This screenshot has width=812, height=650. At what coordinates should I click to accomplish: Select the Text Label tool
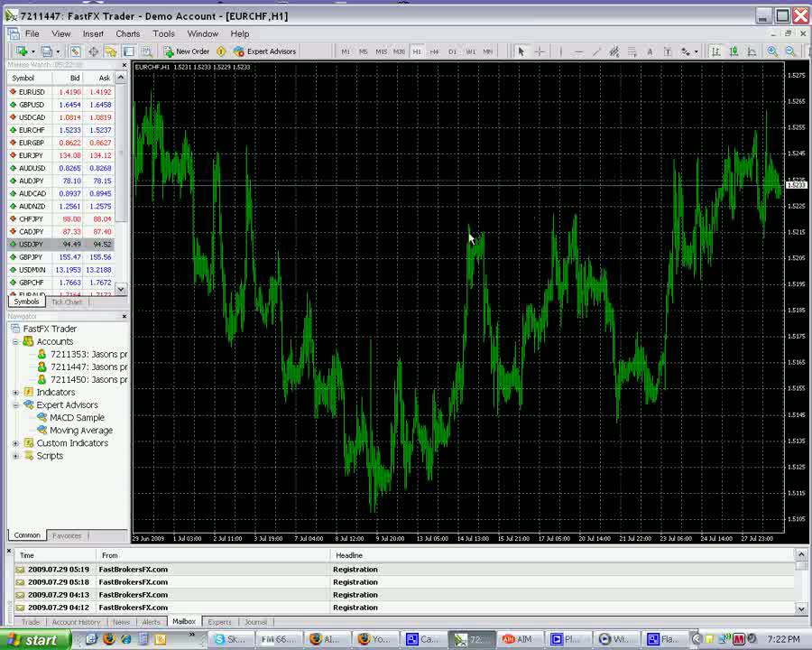click(x=668, y=51)
